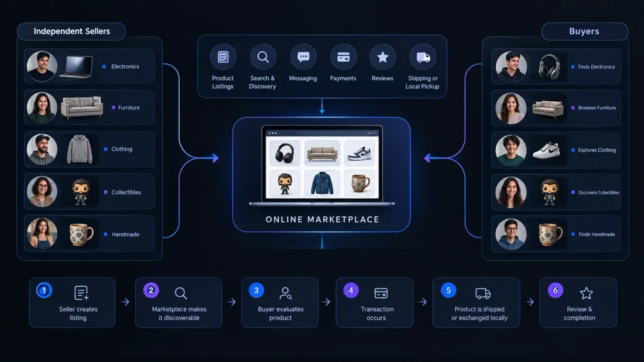Click the sofa in the Browses Furniture row
Image resolution: width=644 pixels, height=362 pixels.
[x=548, y=109]
